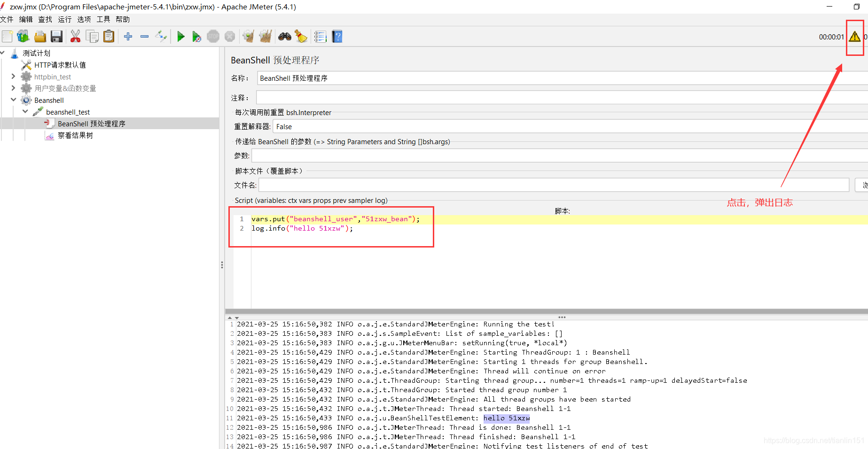Start test without pauses
Screen dimensions: 868x449
tap(197, 36)
